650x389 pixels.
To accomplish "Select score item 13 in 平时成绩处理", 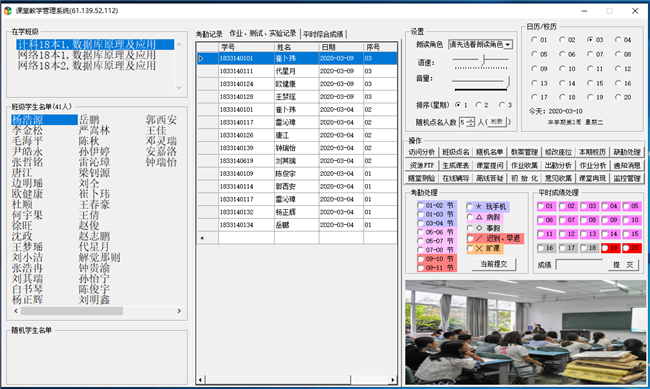I will coord(583,234).
